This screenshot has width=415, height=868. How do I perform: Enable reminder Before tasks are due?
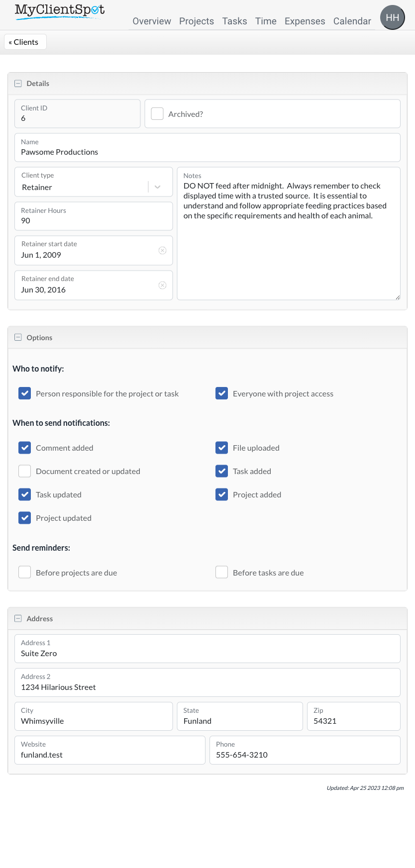[x=222, y=573]
